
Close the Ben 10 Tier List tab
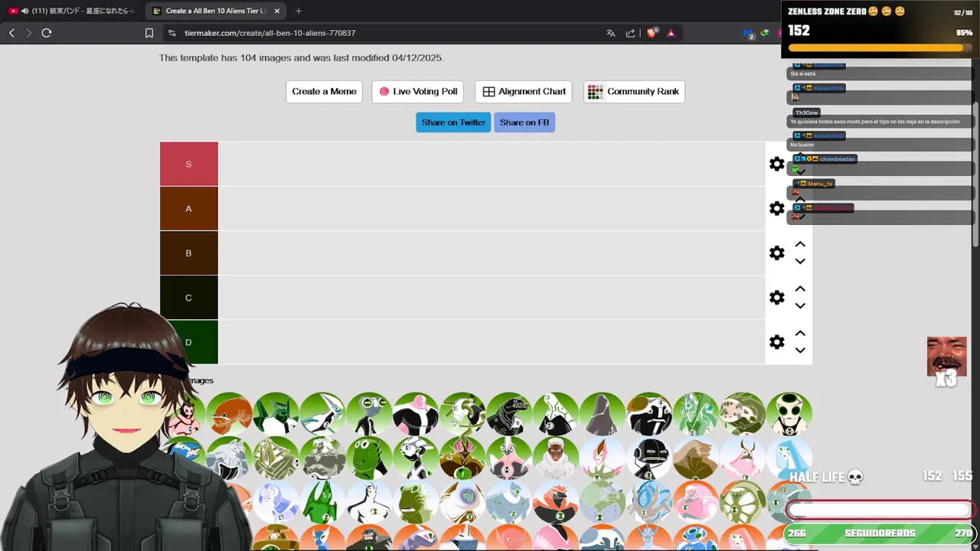(x=277, y=11)
